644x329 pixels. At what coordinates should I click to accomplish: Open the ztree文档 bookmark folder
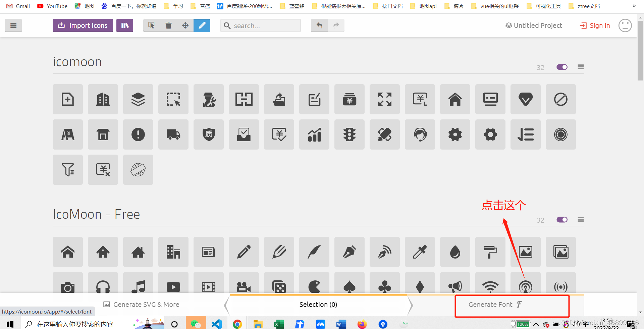click(x=584, y=6)
